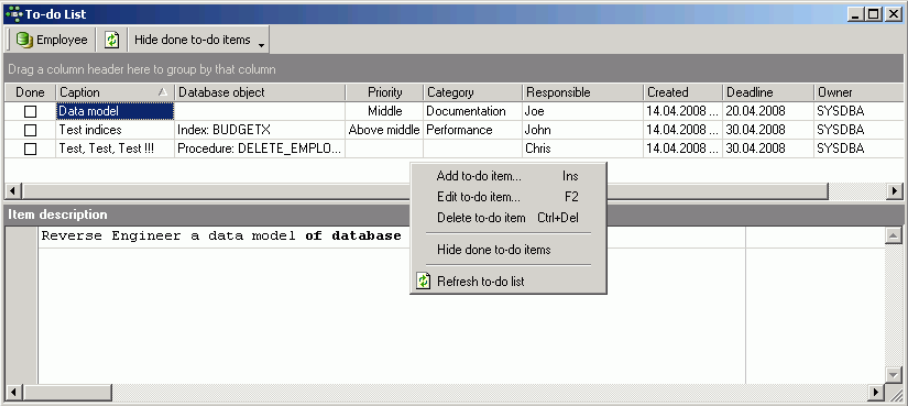Click the refresh icon in the toolbar
Screen dimensions: 908x406
point(112,42)
